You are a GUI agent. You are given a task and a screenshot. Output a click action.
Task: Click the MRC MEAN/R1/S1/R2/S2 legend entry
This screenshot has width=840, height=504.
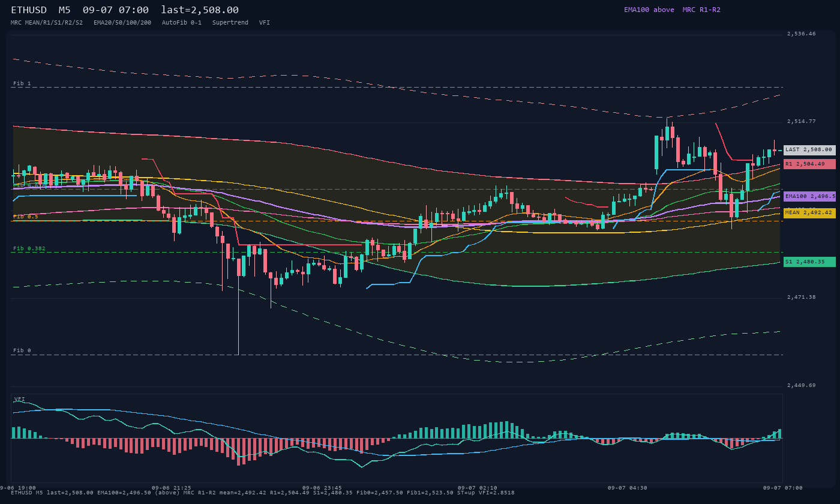point(47,23)
